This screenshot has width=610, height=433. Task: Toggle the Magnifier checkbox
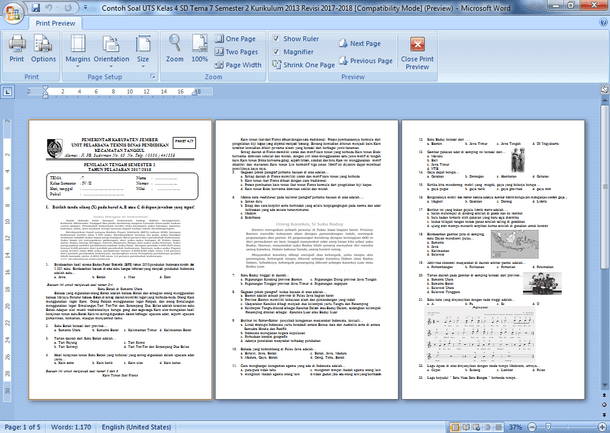[276, 51]
